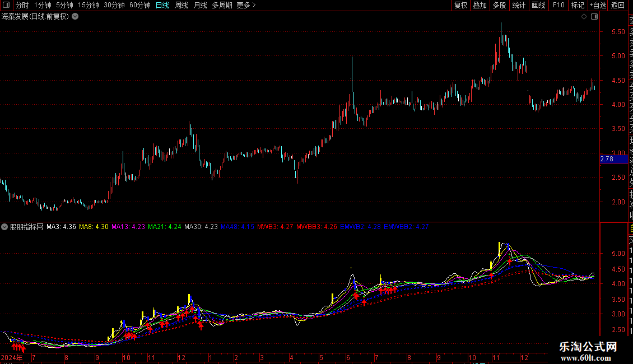Image resolution: width=633 pixels, height=364 pixels.
Task: Click the 叠加 overlay button
Action: click(x=480, y=5)
